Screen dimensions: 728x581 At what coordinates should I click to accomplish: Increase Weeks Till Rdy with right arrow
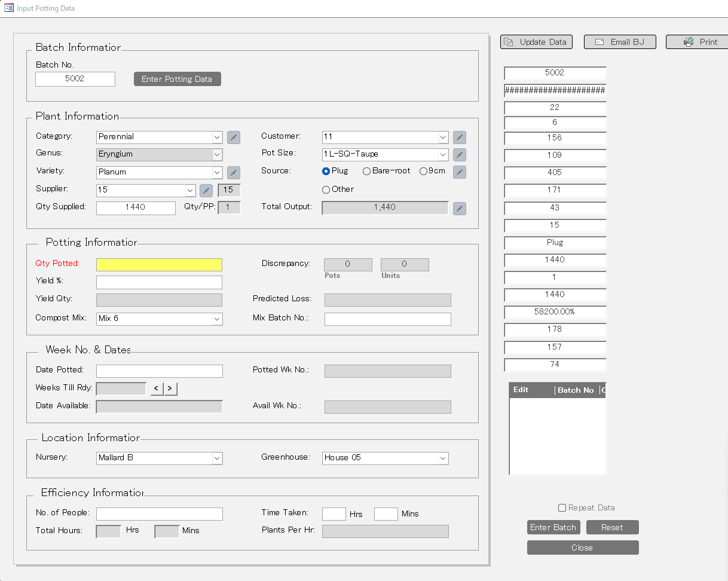pyautogui.click(x=170, y=389)
